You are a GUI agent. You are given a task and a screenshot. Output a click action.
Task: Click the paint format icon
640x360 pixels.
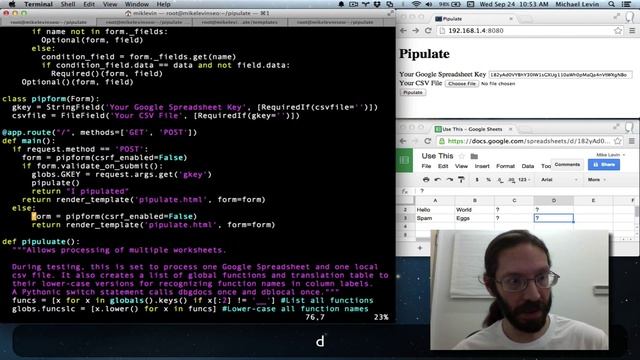pos(461,180)
